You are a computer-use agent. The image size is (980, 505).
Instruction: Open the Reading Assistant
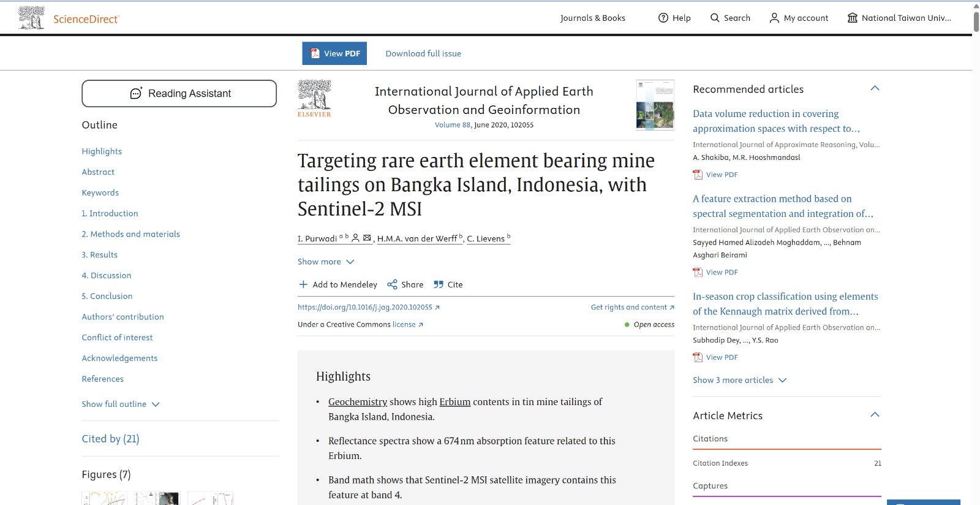coord(179,93)
